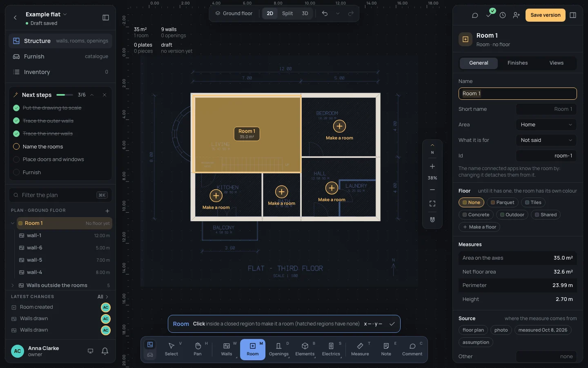Click the 'Filter the plan' search box
Image resolution: width=588 pixels, height=368 pixels.
(x=60, y=195)
